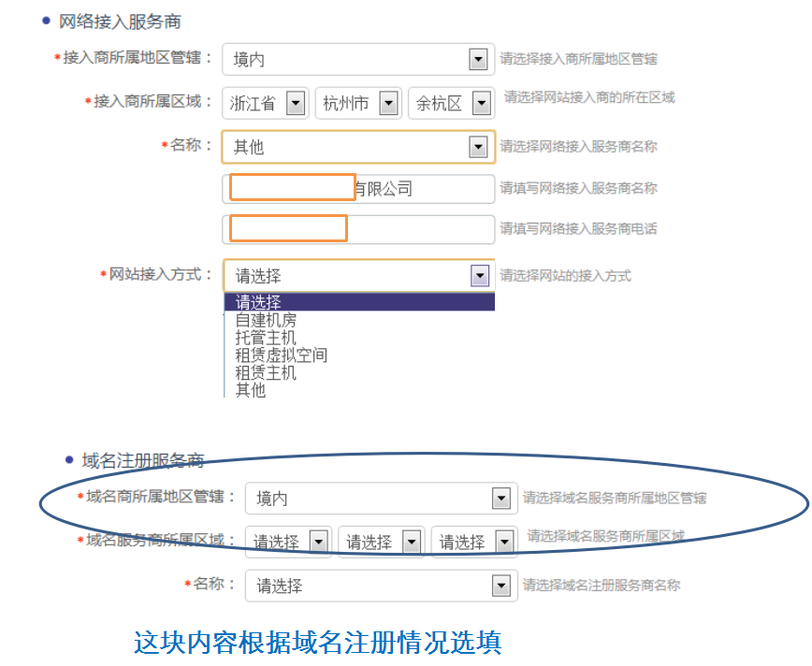Open the second 域名服务商所属区域 dropdown
Screen dimensions: 812x666
(x=413, y=541)
